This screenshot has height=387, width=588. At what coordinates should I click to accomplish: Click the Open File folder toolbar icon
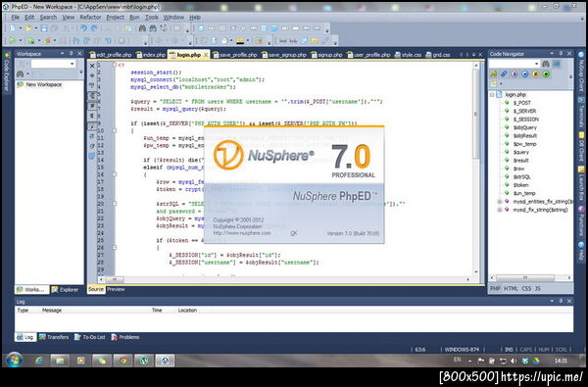(28, 28)
